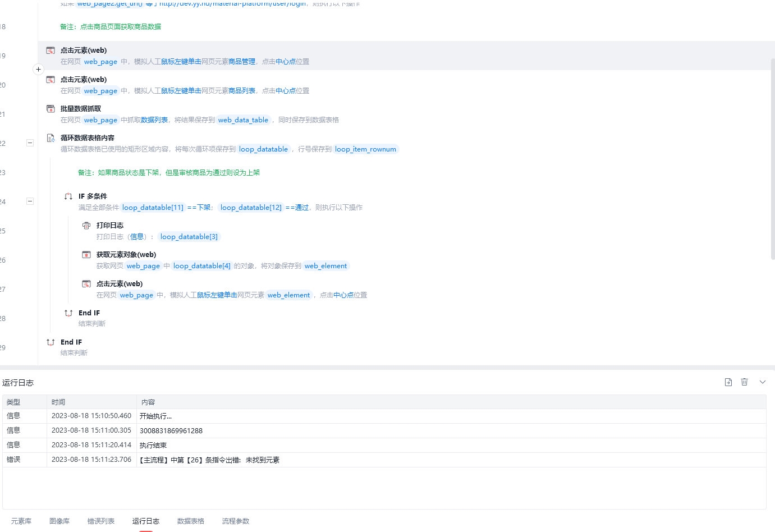Click the 通过 condition value
This screenshot has height=532, width=775.
coord(302,208)
